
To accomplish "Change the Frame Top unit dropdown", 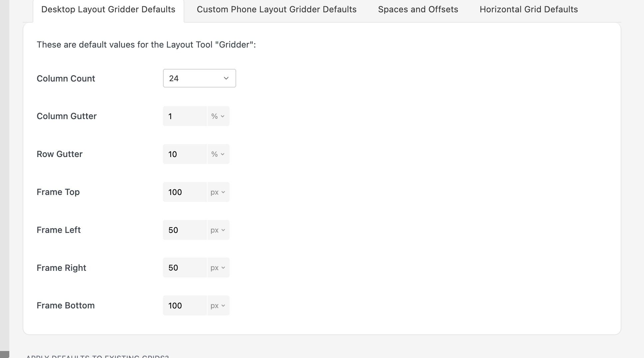I will click(218, 192).
